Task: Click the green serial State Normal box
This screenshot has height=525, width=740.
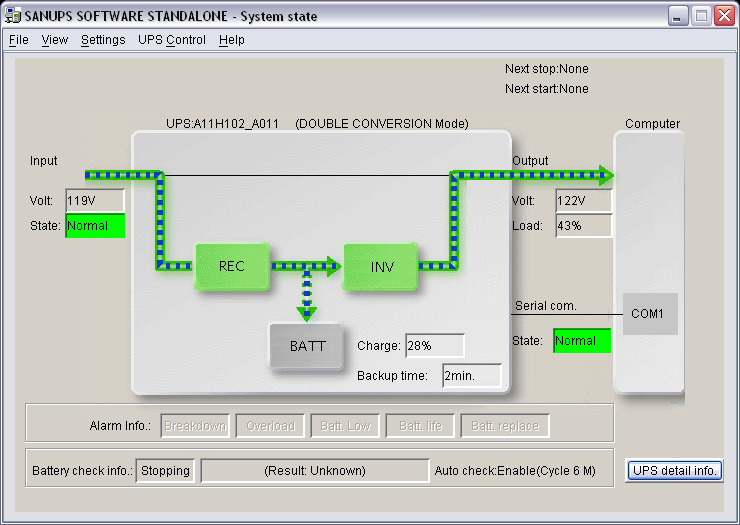Action: (582, 340)
